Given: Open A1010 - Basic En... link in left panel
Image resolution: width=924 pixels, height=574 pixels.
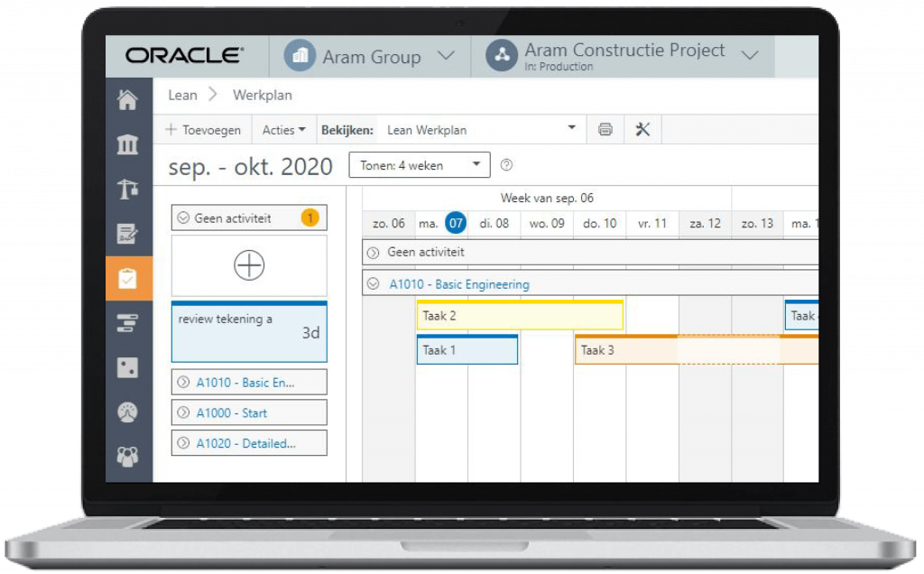Looking at the screenshot, I should pyautogui.click(x=245, y=383).
